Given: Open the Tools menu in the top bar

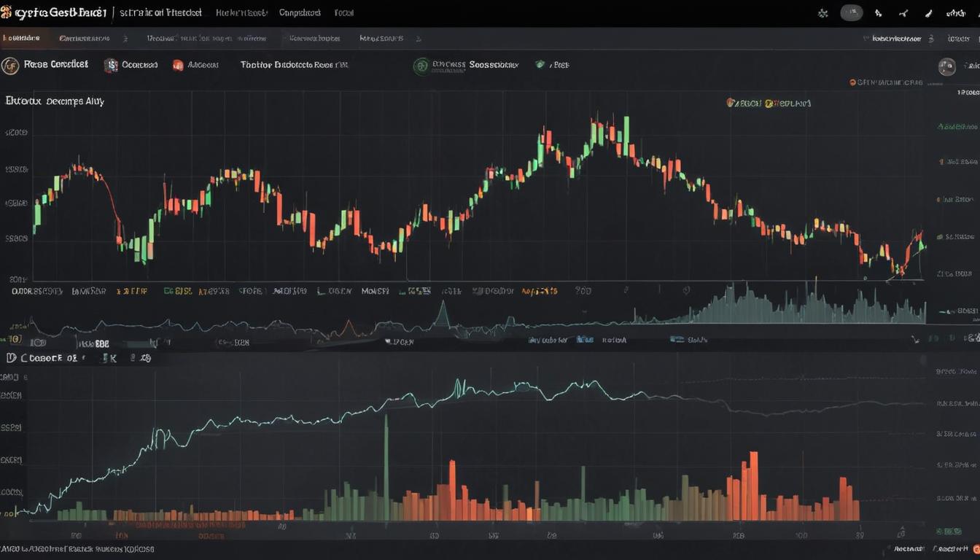Looking at the screenshot, I should coord(343,12).
